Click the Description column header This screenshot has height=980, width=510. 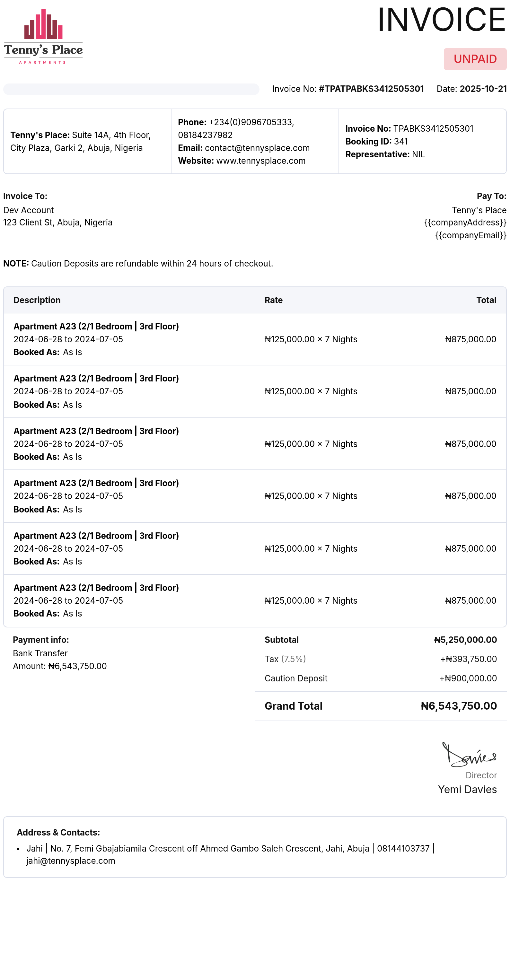click(37, 300)
